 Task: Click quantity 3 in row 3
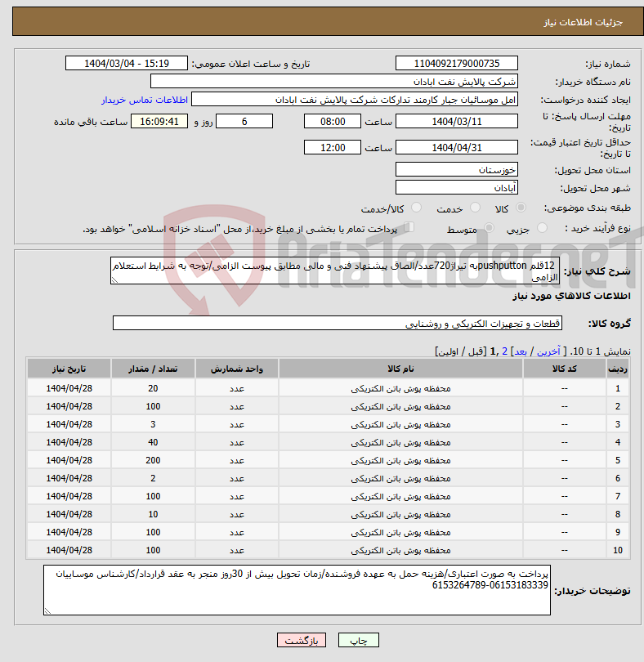click(x=153, y=424)
